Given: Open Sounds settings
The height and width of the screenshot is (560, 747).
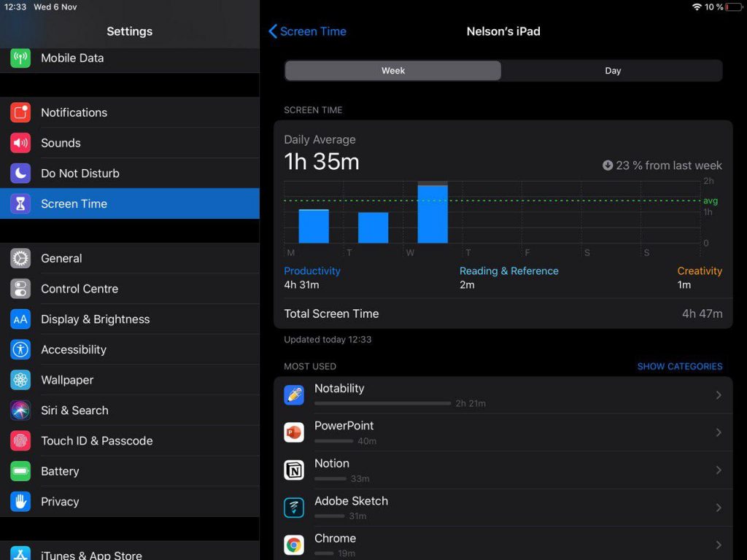Looking at the screenshot, I should [x=130, y=143].
